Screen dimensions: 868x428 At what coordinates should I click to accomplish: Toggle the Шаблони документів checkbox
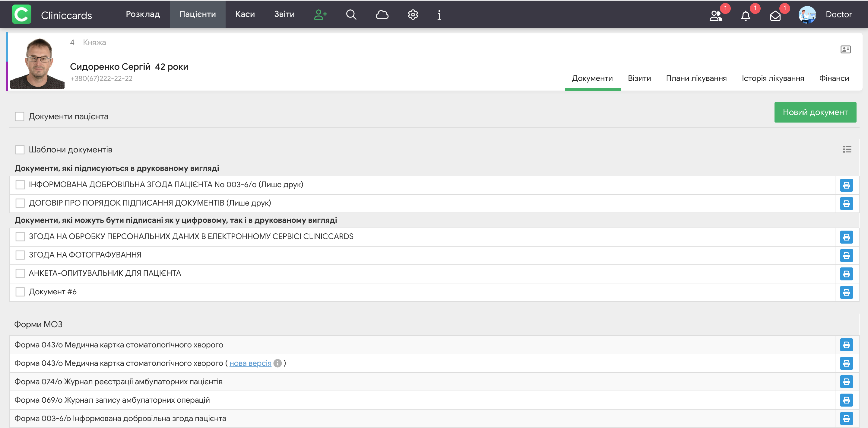[20, 149]
